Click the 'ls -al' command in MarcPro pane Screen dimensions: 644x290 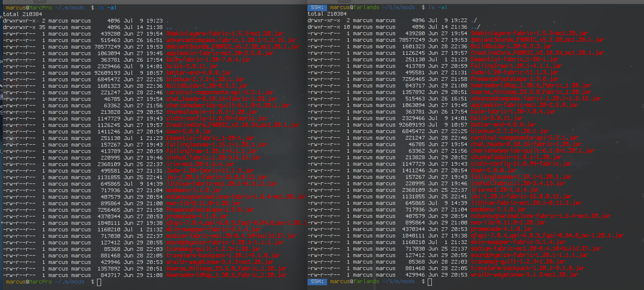[107, 8]
